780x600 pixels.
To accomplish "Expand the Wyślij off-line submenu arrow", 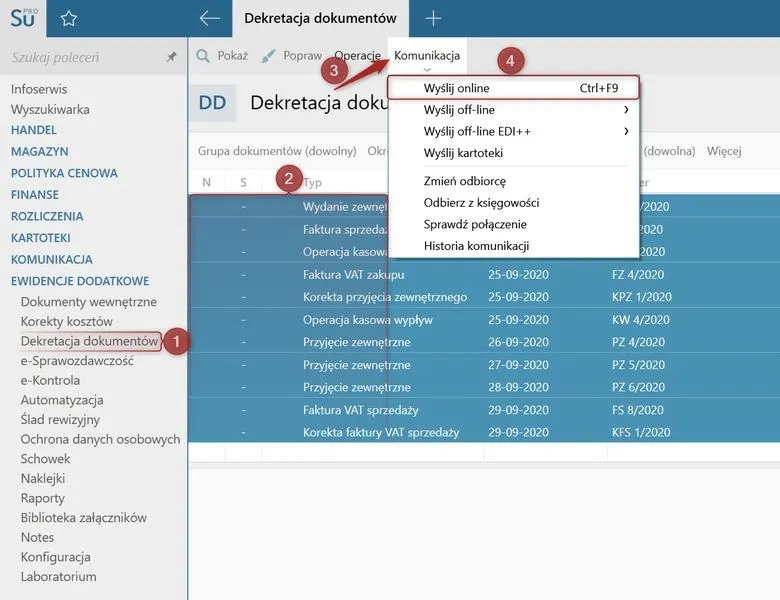I will (626, 109).
